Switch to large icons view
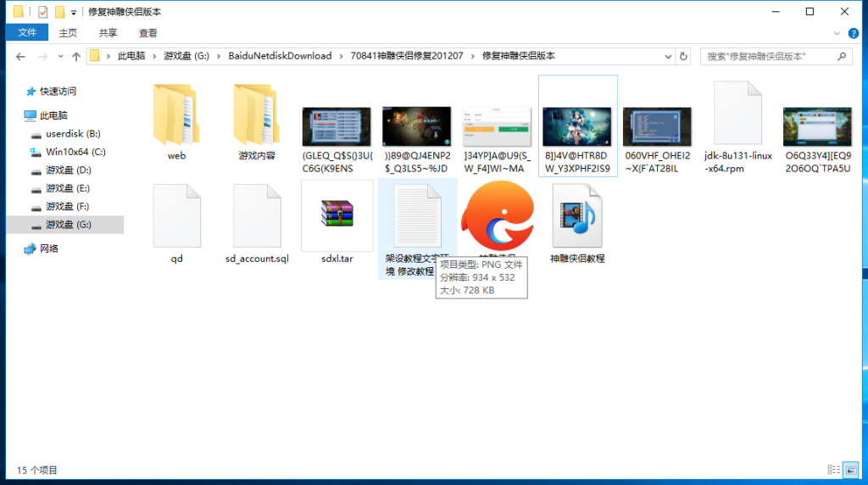868x485 pixels. point(851,470)
